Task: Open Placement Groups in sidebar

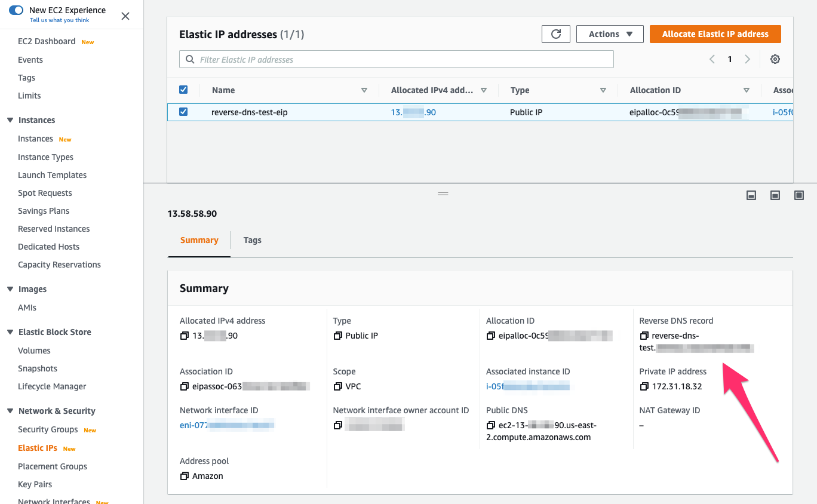Action: (53, 466)
